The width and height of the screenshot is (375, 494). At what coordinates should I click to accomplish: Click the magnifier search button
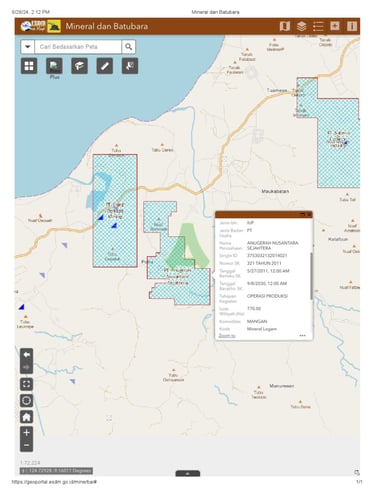pyautogui.click(x=128, y=47)
